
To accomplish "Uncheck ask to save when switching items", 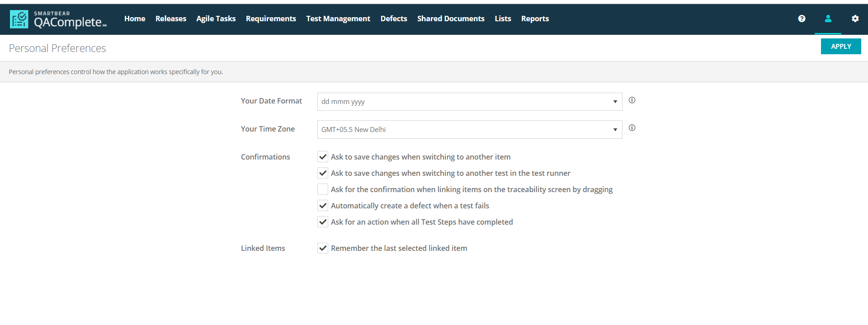I will point(323,157).
